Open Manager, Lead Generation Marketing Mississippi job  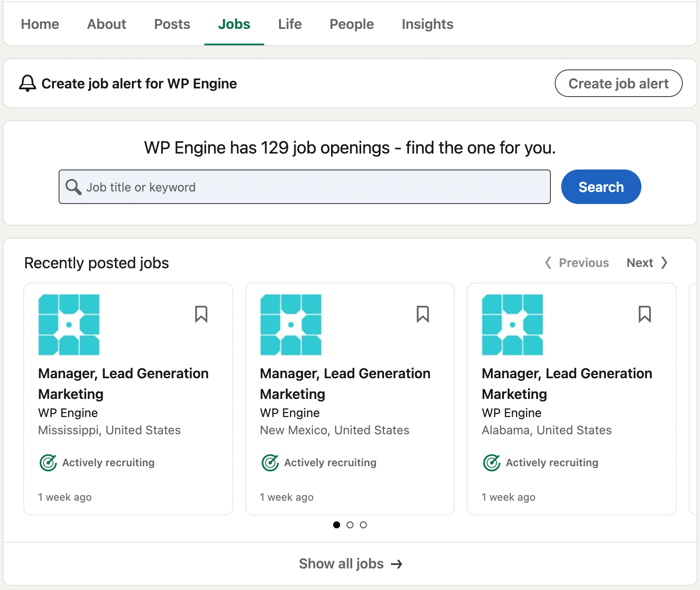123,384
